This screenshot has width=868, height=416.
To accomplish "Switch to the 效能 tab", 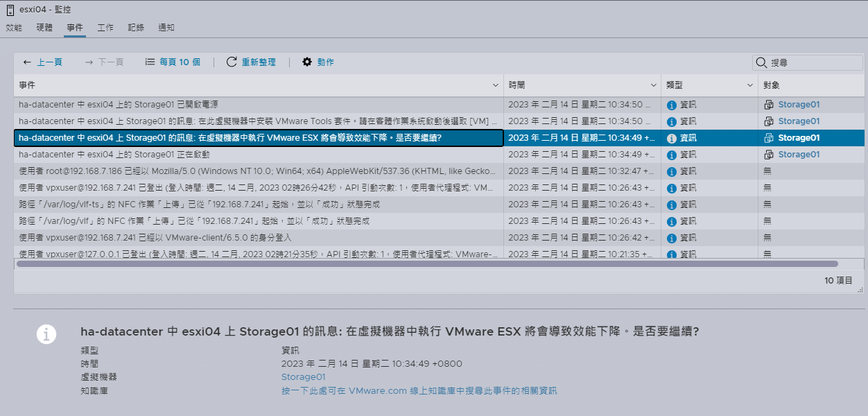I will pos(14,28).
